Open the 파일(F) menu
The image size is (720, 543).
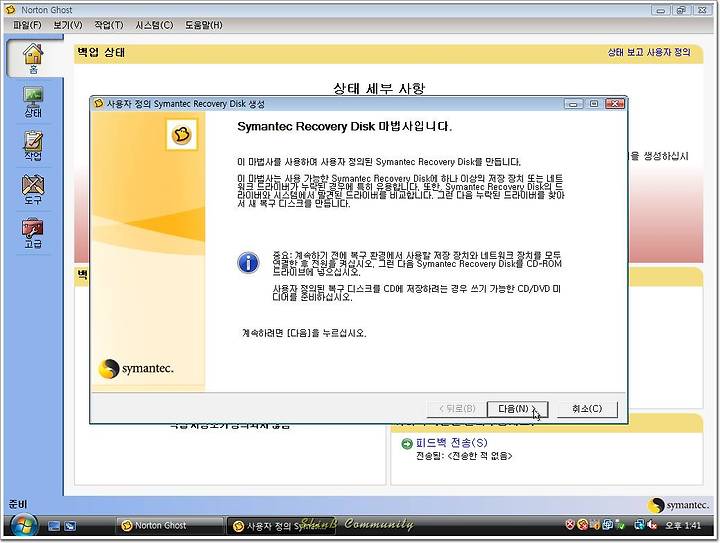click(27, 25)
